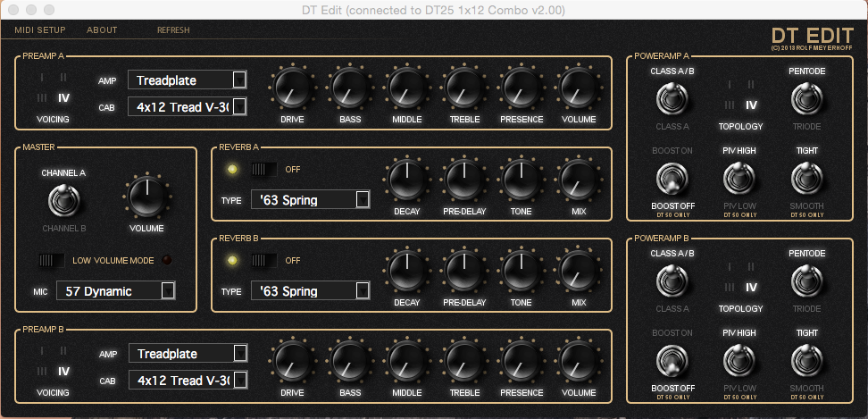Click the Preamp B Treble knob
The image size is (868, 419).
(x=464, y=362)
